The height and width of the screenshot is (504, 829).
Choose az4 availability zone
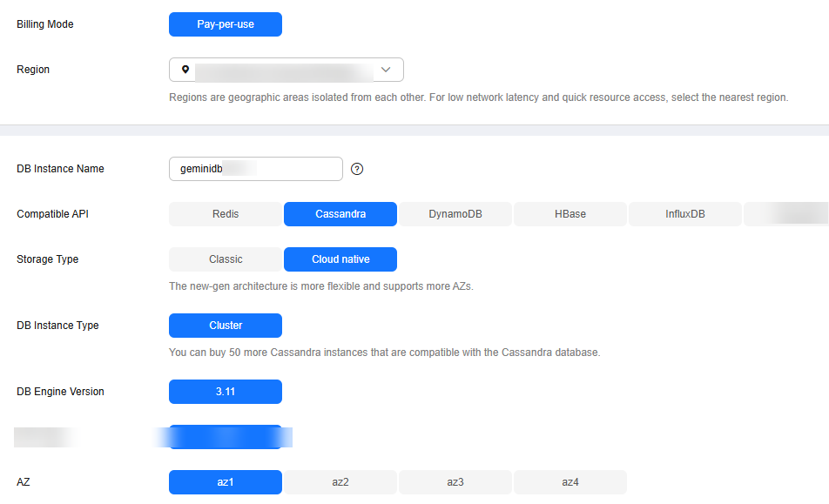(570, 482)
